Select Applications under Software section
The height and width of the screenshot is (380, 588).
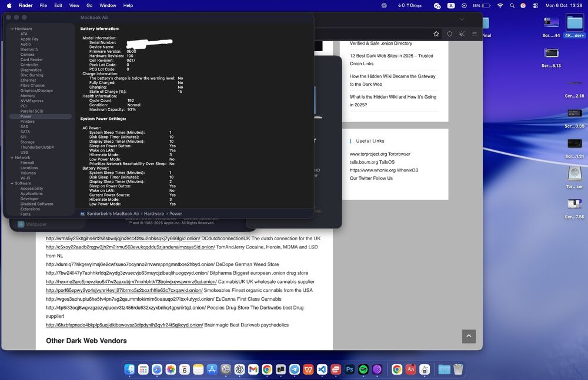point(31,194)
